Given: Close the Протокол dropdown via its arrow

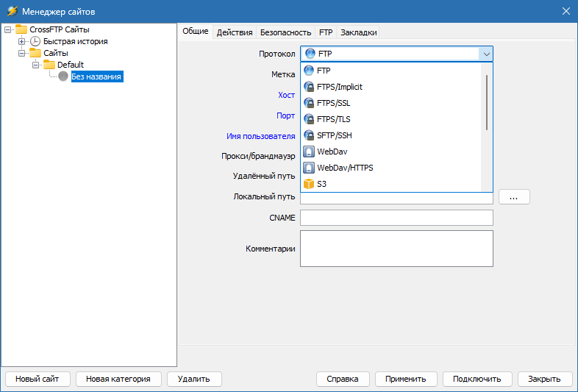Looking at the screenshot, I should click(486, 54).
